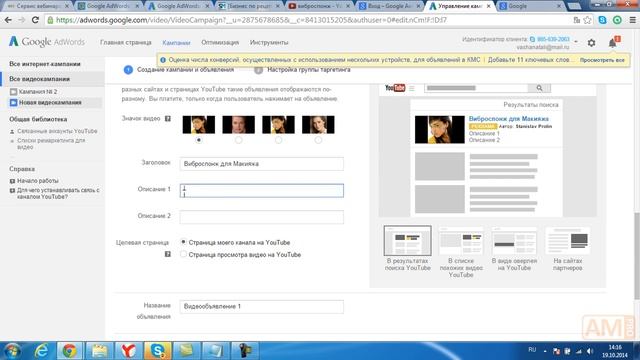
Task: Click Просмотреть все in the notice bar
Action: click(602, 60)
